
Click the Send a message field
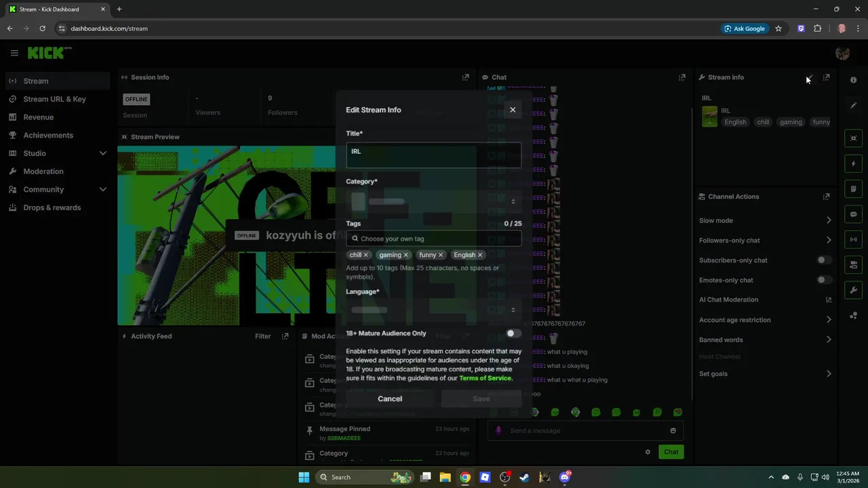pos(585,430)
